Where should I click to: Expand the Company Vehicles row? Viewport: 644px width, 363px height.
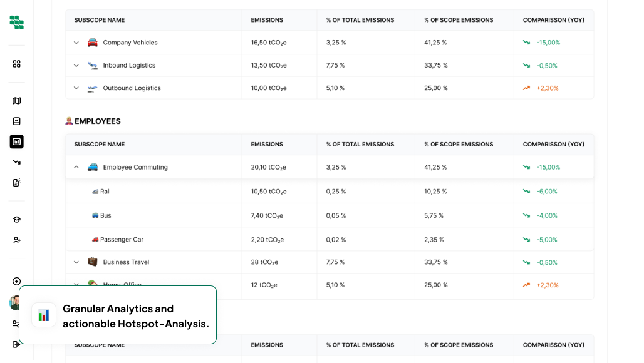pyautogui.click(x=76, y=43)
